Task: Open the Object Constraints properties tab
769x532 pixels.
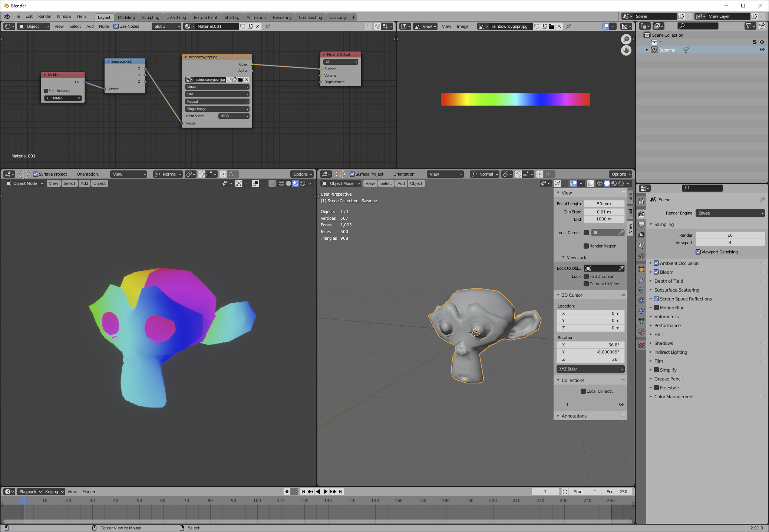Action: coord(641,311)
